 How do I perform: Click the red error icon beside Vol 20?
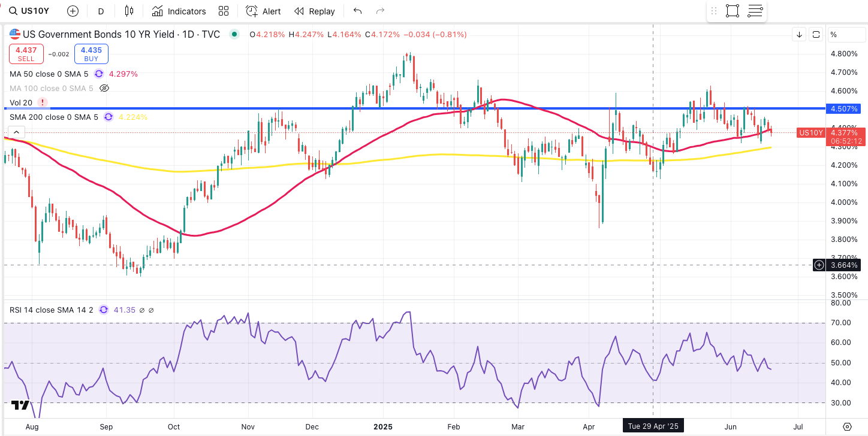[43, 102]
